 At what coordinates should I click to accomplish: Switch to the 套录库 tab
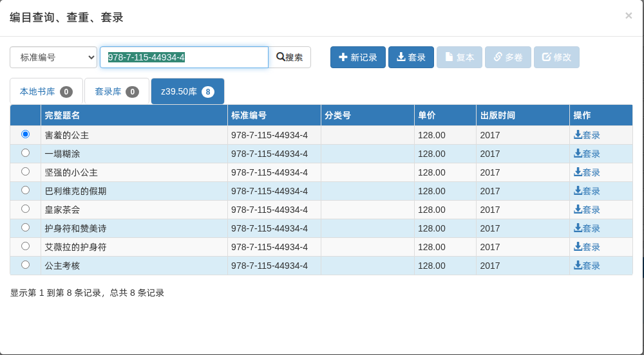[x=117, y=91]
